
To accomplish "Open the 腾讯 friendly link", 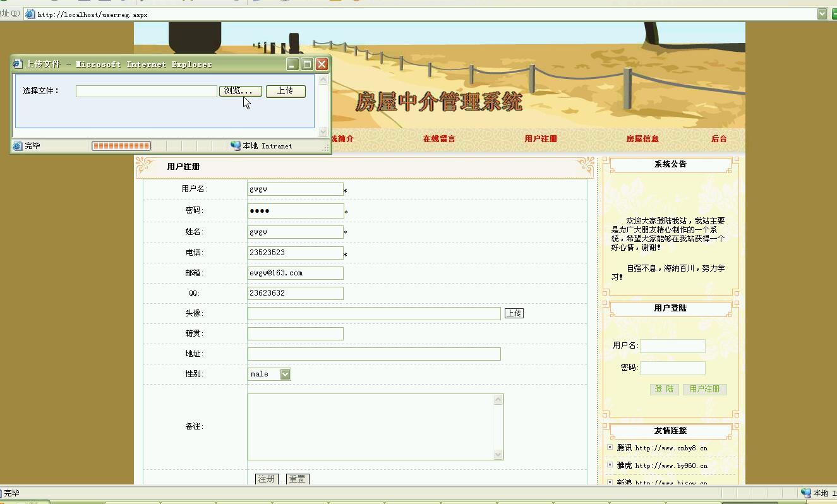I will point(661,448).
